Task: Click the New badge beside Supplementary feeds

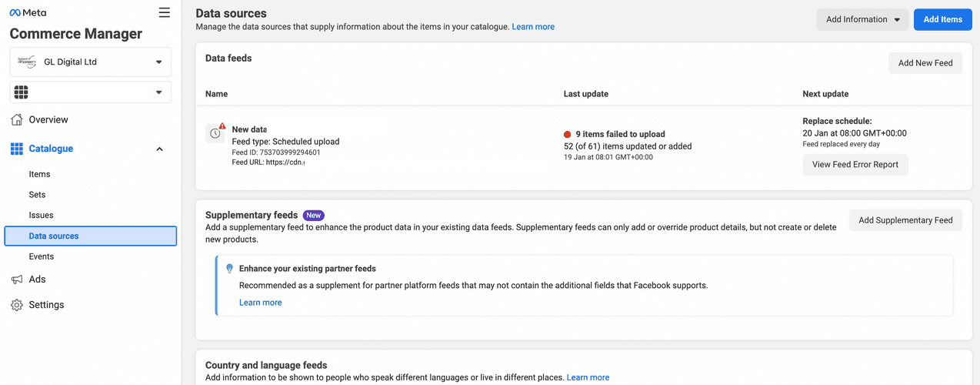Action: point(313,216)
